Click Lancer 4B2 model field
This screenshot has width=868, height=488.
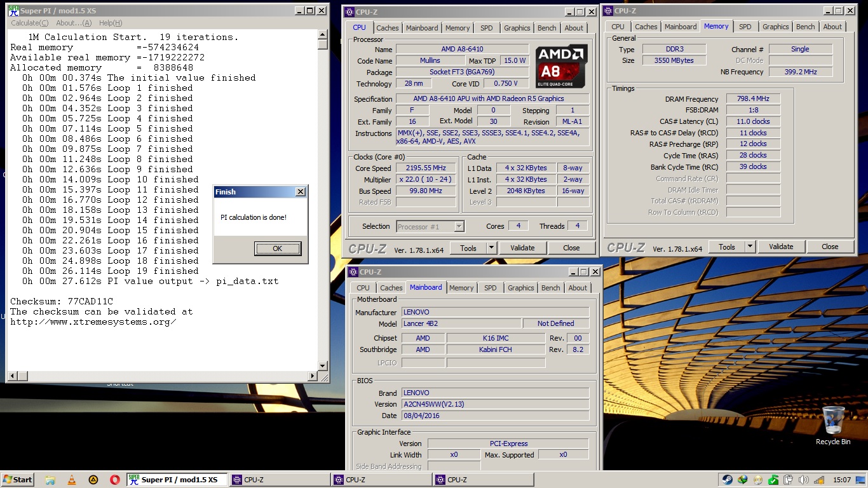click(x=461, y=323)
